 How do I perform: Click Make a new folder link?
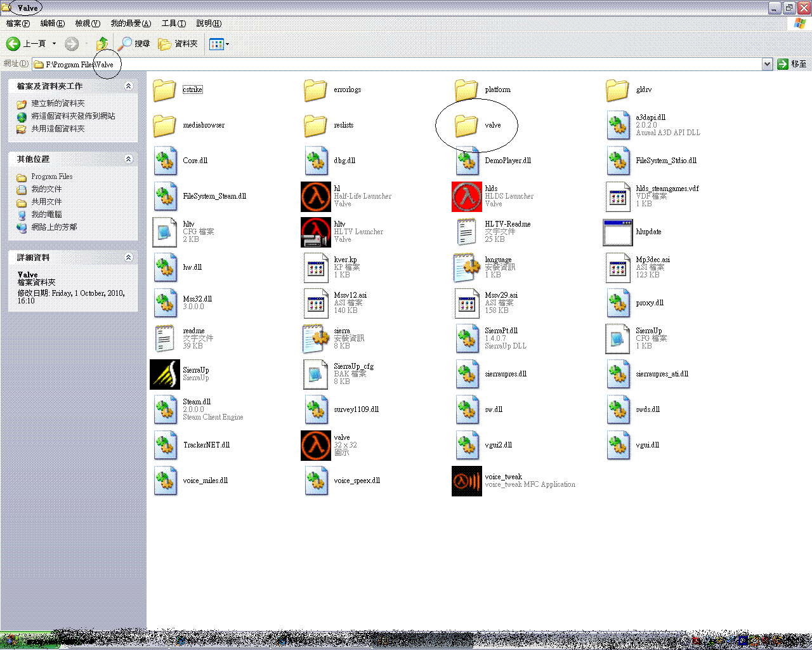coord(58,103)
